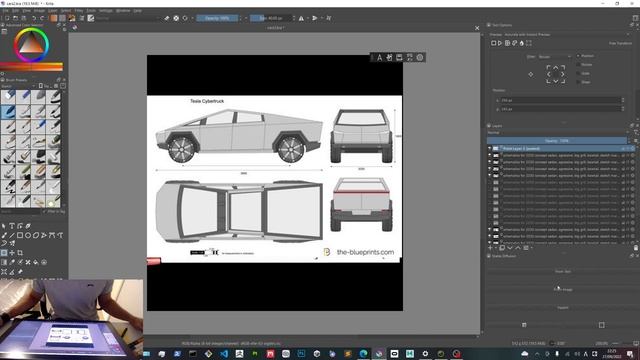
Task: Select the Paint Layer 3 (pasted) row
Action: (x=561, y=149)
